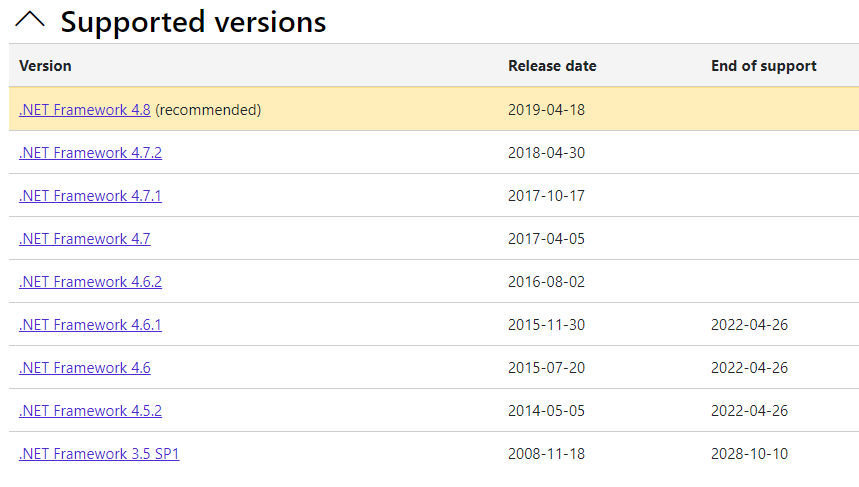
Task: Click the (recommended) label in highlighted row
Action: pos(208,110)
